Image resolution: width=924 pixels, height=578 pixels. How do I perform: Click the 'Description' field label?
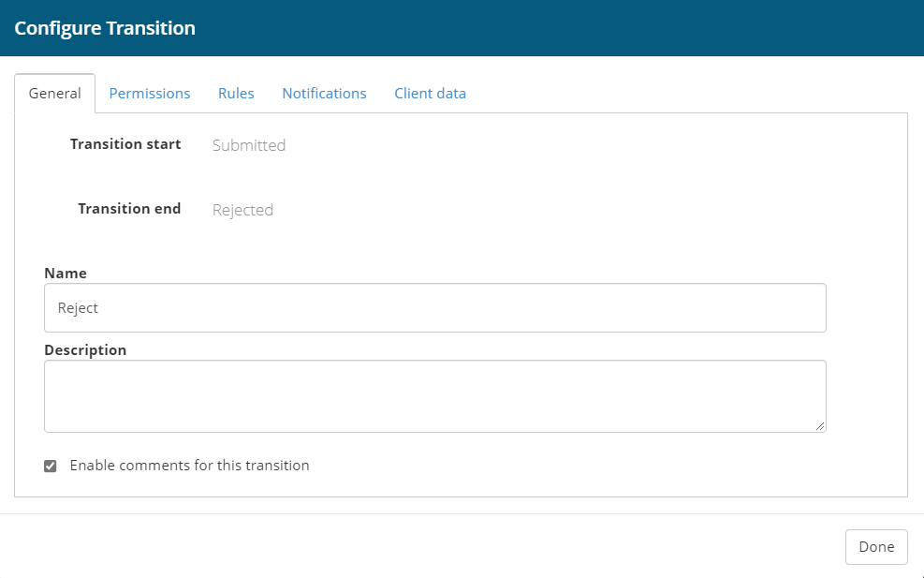coord(85,350)
